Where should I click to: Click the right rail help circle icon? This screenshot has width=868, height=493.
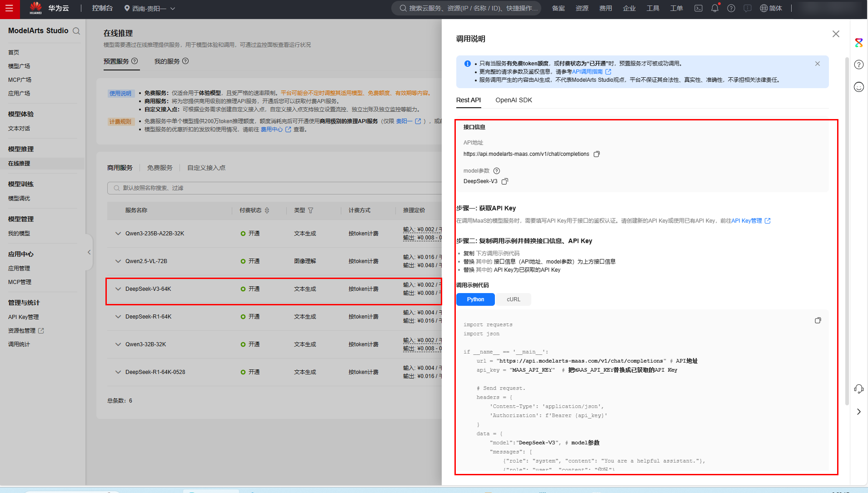click(x=858, y=65)
